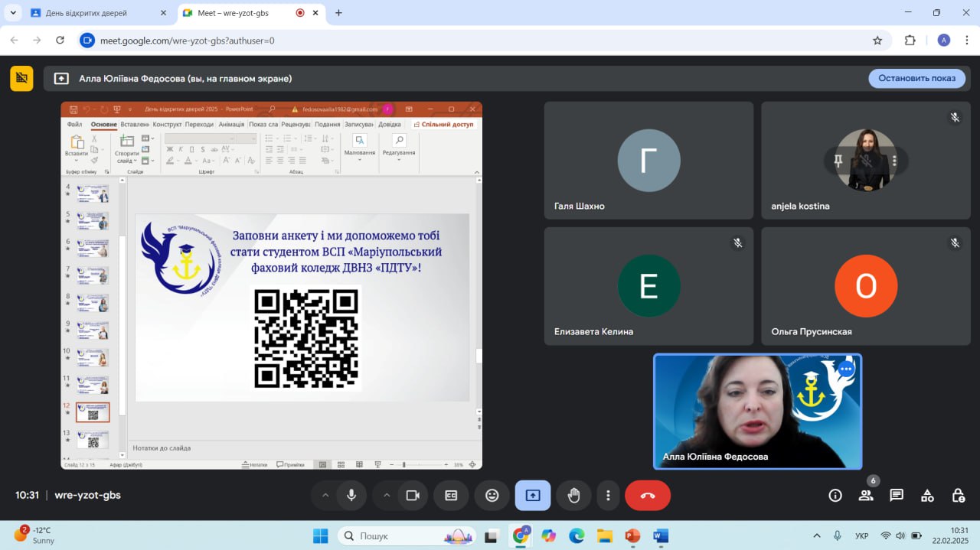Leave the call with red hang-up button
980x550 pixels.
(648, 496)
